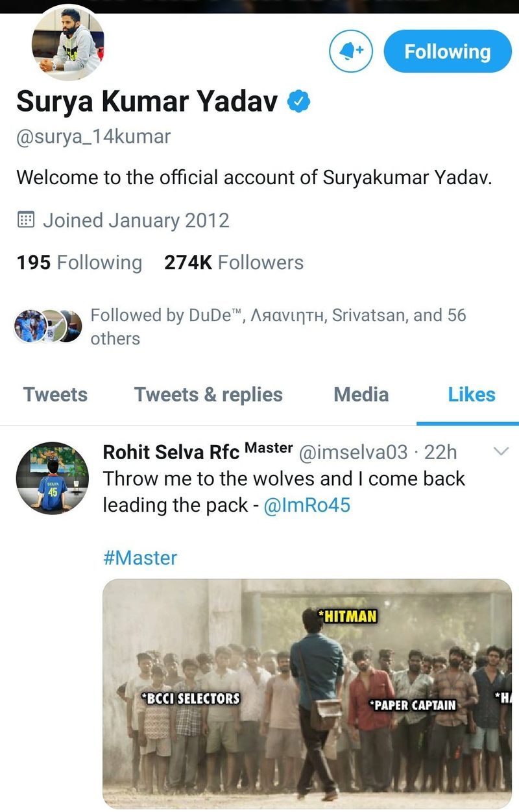The height and width of the screenshot is (812, 519).
Task: Open the 274K Followers list
Action: point(234,263)
